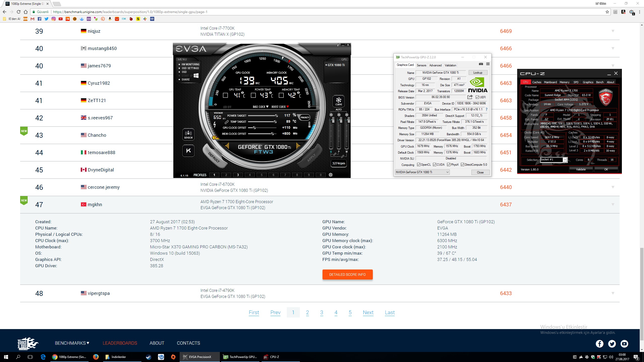Export GPU BIOS with share icon
This screenshot has width=644, height=362.
pyautogui.click(x=470, y=97)
